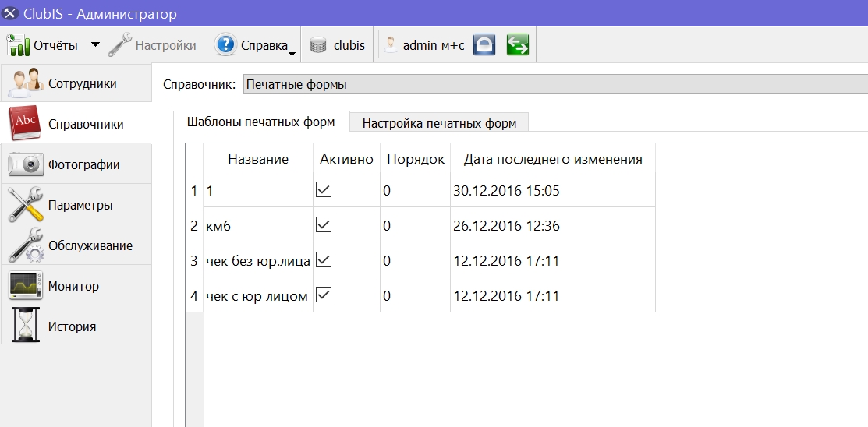The width and height of the screenshot is (868, 427).
Task: Click the blue lock icon
Action: pos(484,44)
